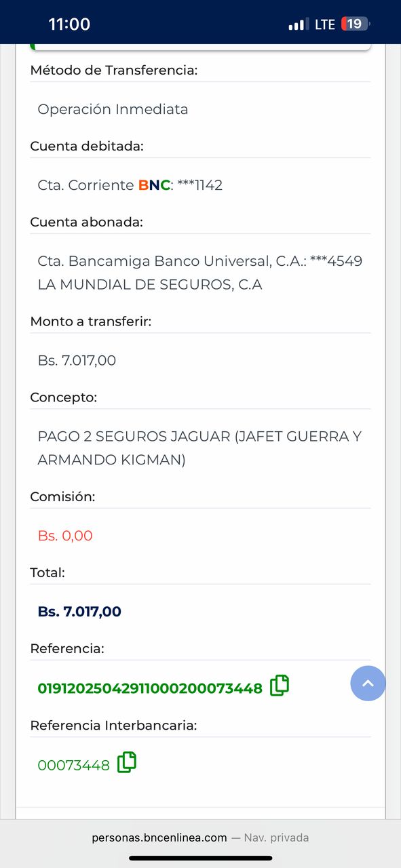Tap the bold Total amount Bs. 7.017,00
The height and width of the screenshot is (868, 401).
(79, 612)
